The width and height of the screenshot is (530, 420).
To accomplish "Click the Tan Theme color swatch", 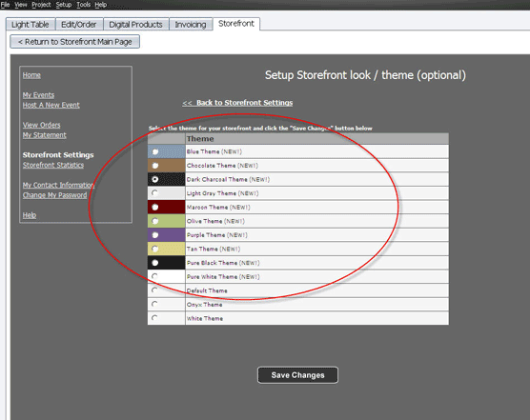I will 166,249.
